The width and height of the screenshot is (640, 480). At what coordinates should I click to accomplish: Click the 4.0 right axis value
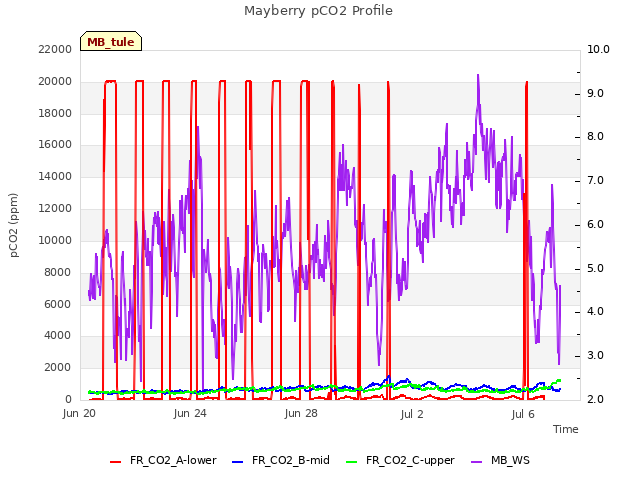click(596, 312)
